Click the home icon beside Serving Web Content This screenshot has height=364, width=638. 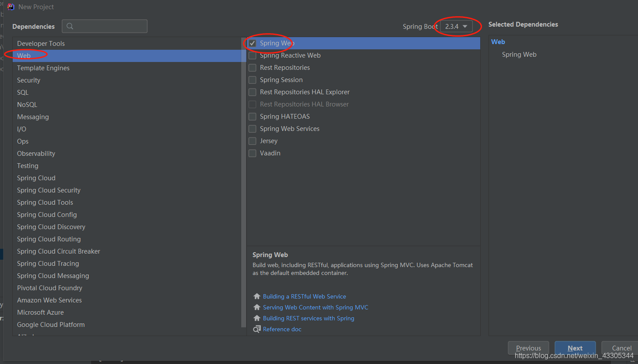coord(257,307)
